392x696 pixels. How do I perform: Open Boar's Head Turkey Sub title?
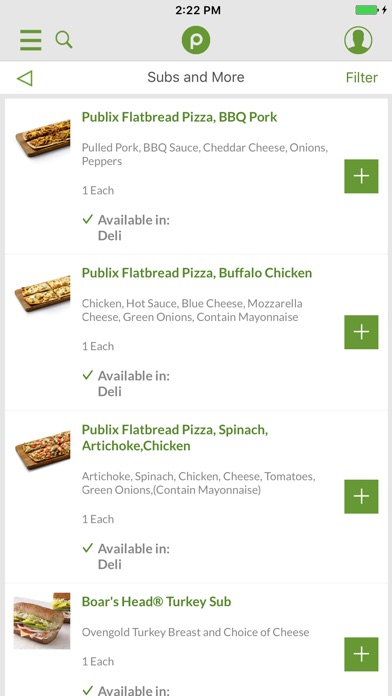[156, 602]
